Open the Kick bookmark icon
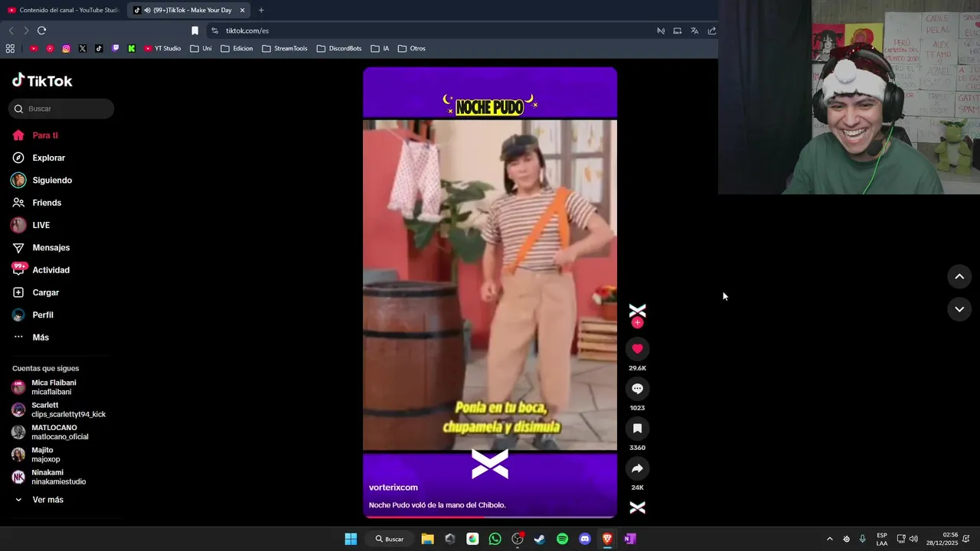Screen dimensions: 980x551 [x=132, y=48]
